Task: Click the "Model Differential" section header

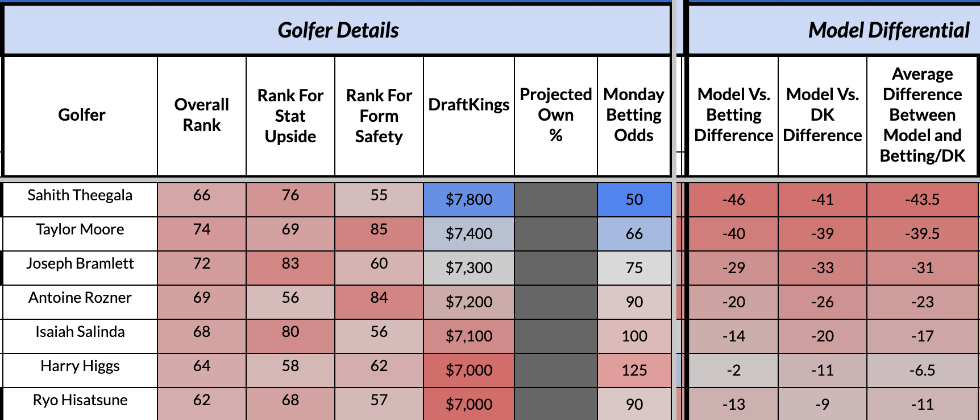Action: coord(888,30)
